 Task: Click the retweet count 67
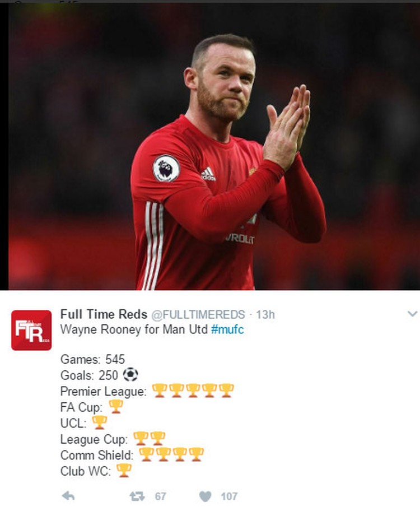[x=160, y=496]
